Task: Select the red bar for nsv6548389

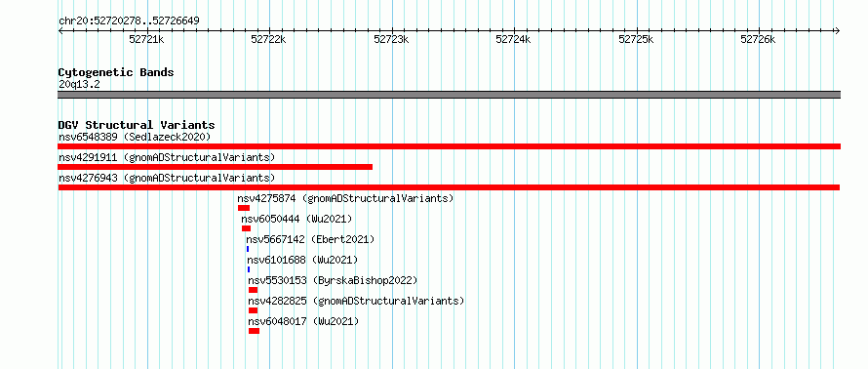Action: click(x=449, y=146)
